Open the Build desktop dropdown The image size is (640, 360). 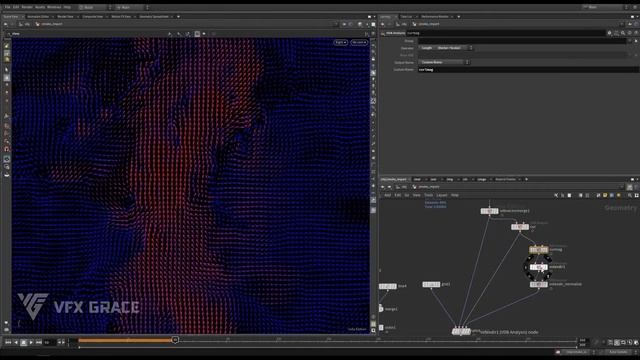(95, 7)
